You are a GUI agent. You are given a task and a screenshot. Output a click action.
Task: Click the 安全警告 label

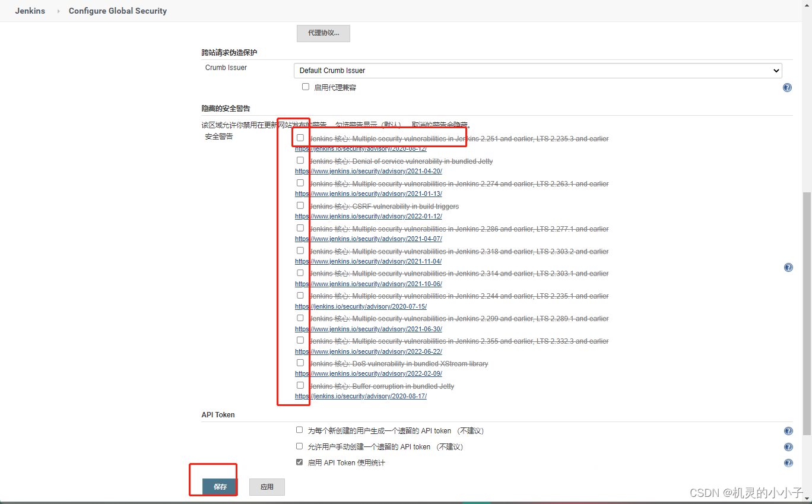tap(219, 137)
